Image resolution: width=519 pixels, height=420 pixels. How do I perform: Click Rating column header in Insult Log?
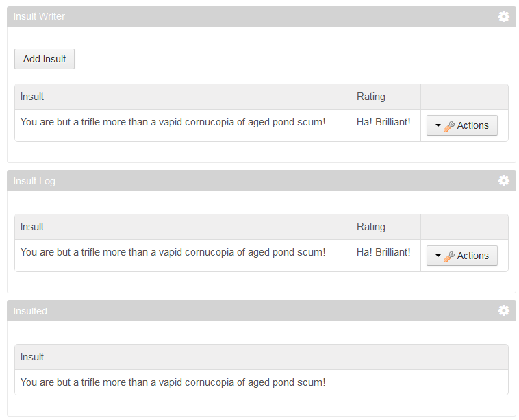pyautogui.click(x=370, y=227)
